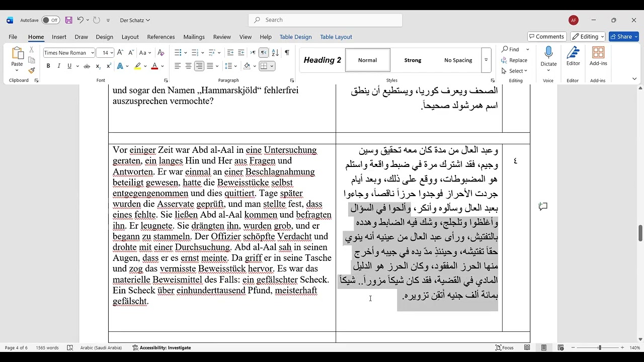Toggle right-to-left text direction
Viewport: 644px width, 362px height.
tap(263, 53)
